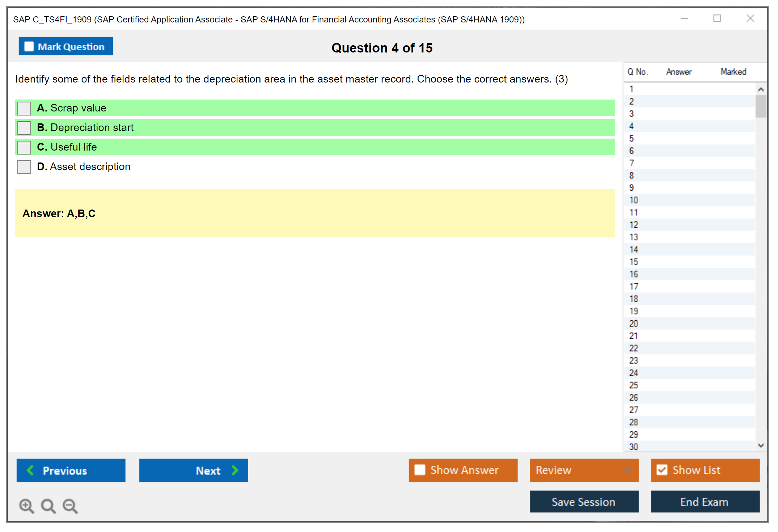Click the reset zoom magnifier icon

[x=48, y=506]
